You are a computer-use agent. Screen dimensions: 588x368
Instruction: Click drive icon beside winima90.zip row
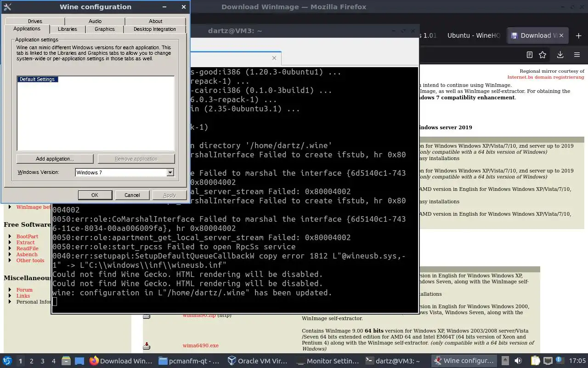pyautogui.click(x=147, y=316)
